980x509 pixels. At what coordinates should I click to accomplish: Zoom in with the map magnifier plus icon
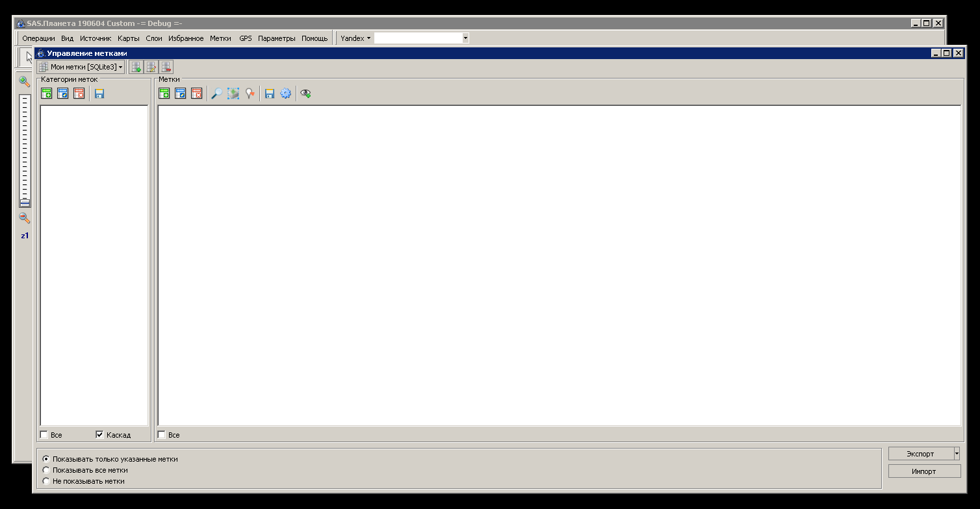(x=25, y=82)
